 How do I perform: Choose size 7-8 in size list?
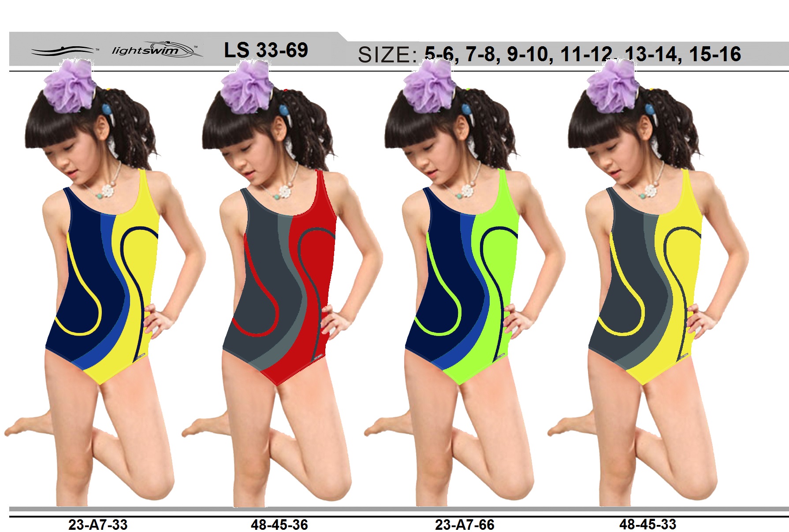[x=483, y=55]
